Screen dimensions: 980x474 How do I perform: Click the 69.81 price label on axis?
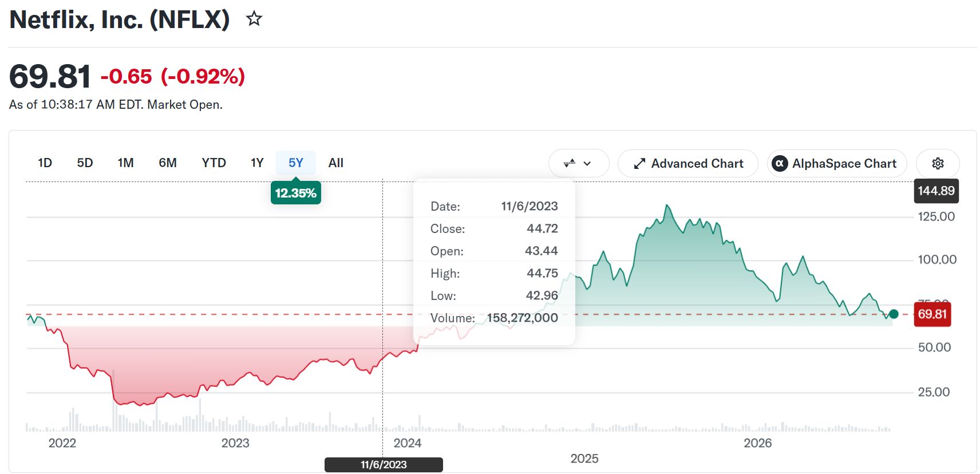point(932,314)
